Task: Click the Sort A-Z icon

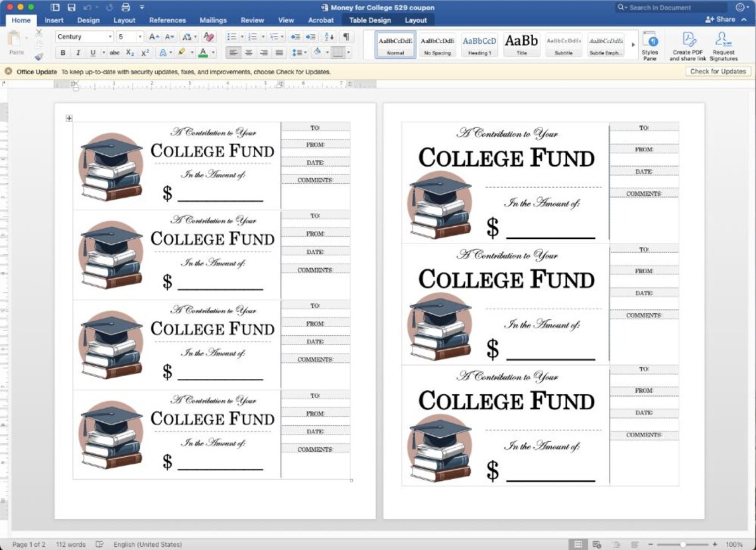Action: click(x=330, y=36)
